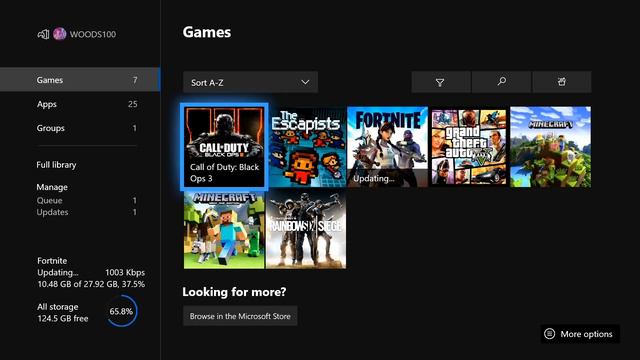Viewport: 640px width, 360px height.
Task: Click the 10.48 GB of 27.92 GB progress text
Action: [x=91, y=284]
